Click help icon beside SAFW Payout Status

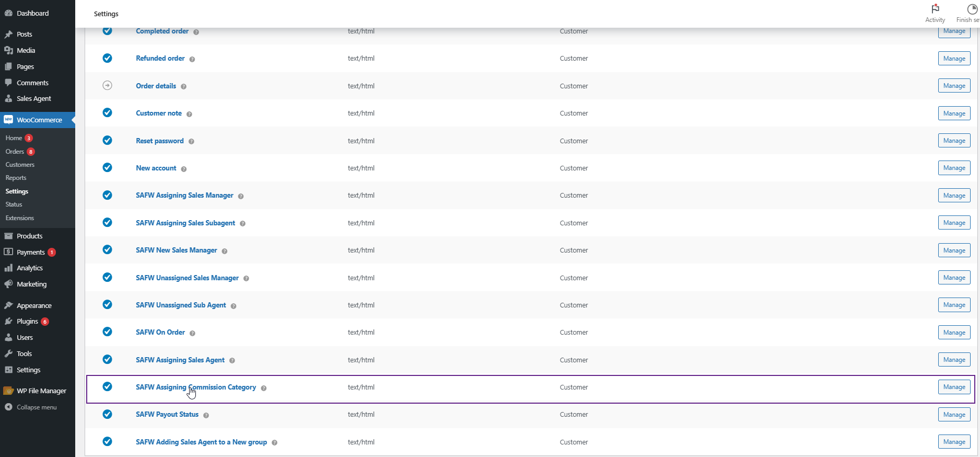(206, 415)
